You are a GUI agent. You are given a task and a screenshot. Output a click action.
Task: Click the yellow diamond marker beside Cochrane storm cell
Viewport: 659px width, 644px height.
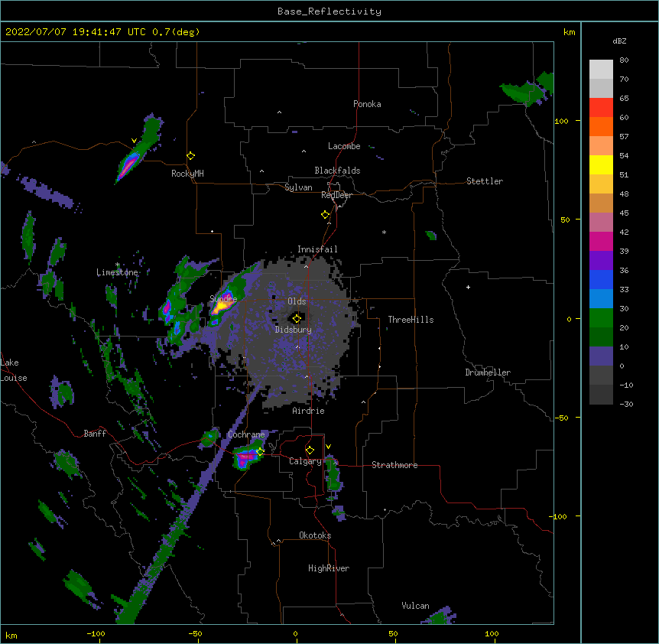point(260,452)
